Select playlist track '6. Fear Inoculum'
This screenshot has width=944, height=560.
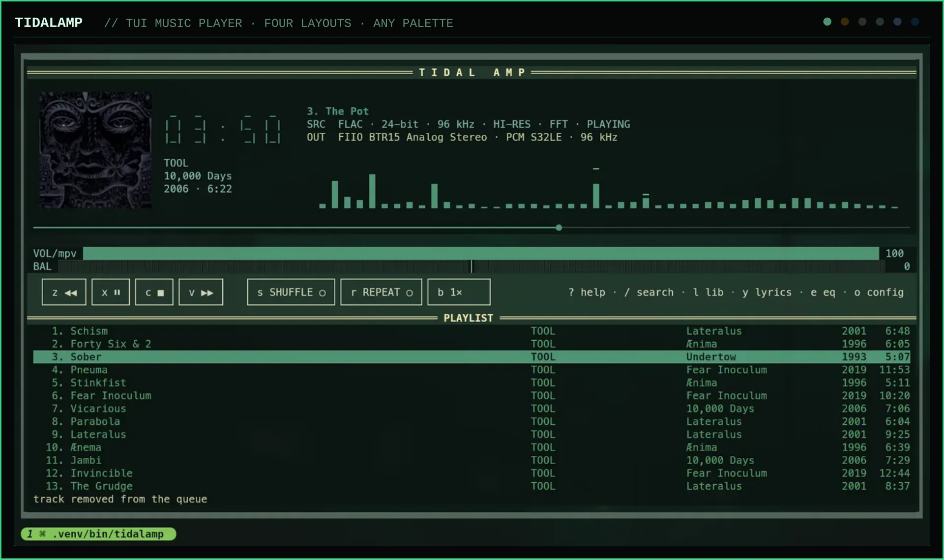(472, 396)
